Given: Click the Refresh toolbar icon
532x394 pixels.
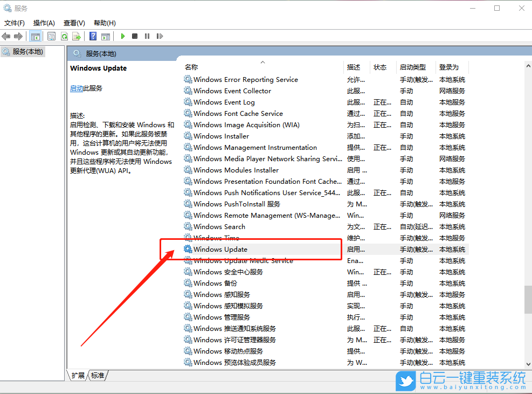Looking at the screenshot, I should click(65, 36).
